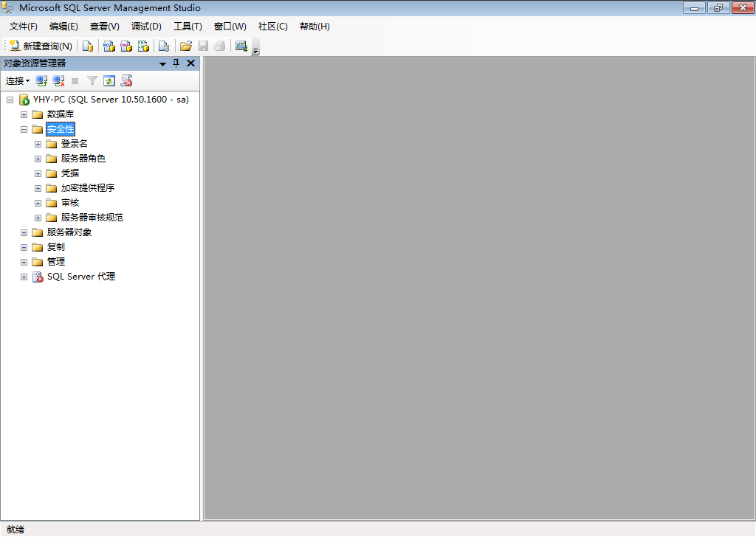Click the printer icon in toolbar
This screenshot has width=756, height=537.
click(220, 46)
